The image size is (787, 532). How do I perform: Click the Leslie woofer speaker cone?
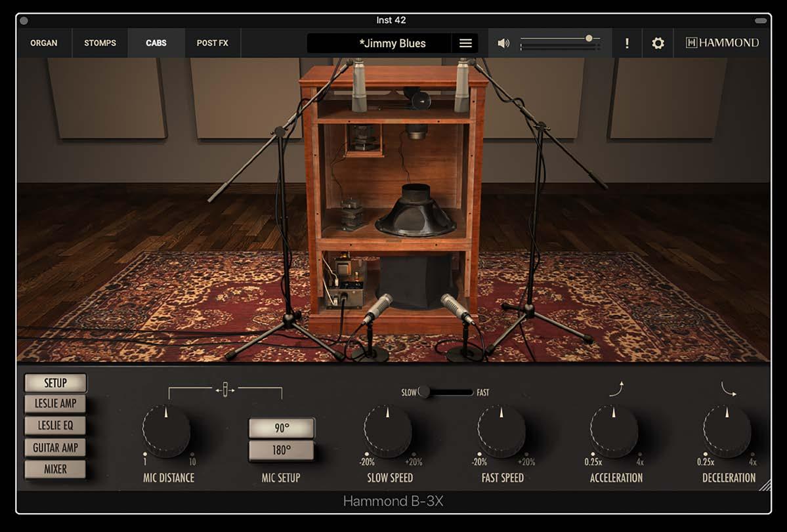(x=415, y=211)
